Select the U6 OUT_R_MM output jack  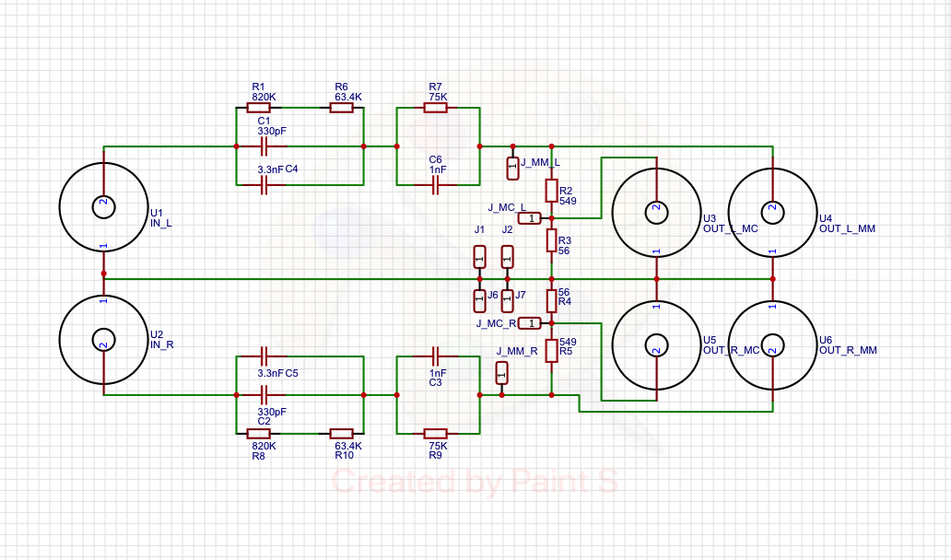[x=772, y=345]
